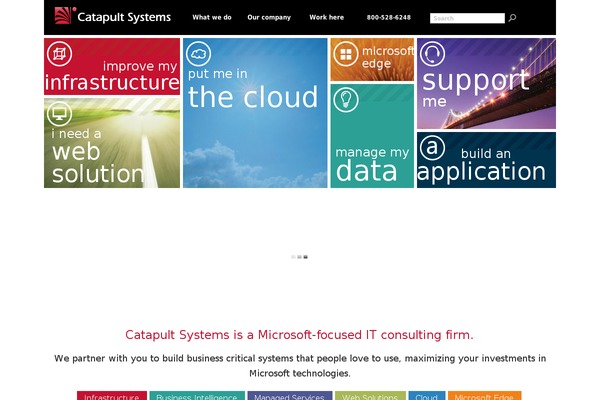Click the purple Managed Services button

click(x=290, y=396)
